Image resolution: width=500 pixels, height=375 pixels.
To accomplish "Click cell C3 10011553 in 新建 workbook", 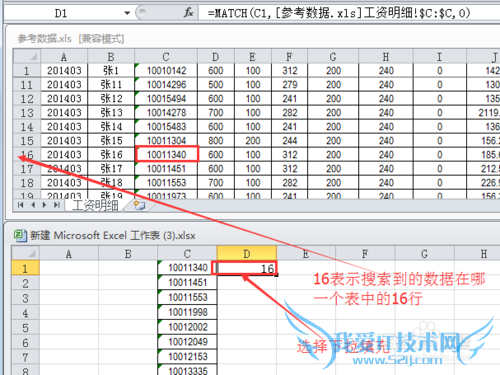I will pyautogui.click(x=187, y=297).
